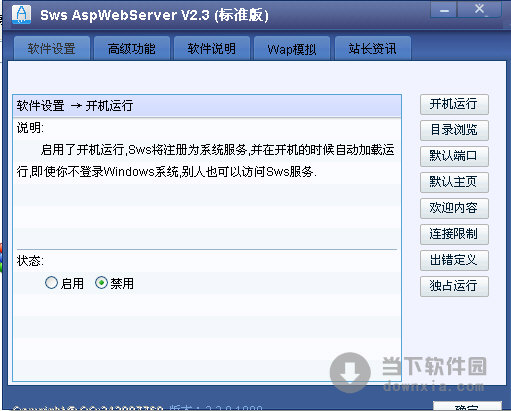Image resolution: width=511 pixels, height=411 pixels.
Task: Minimize the Sws AspWebServer window
Action: (444, 10)
